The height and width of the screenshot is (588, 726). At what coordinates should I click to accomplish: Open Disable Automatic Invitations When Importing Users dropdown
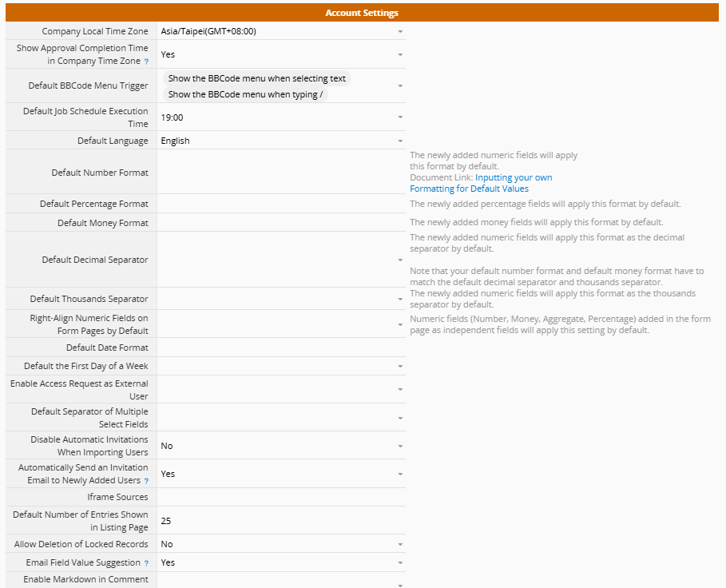click(x=400, y=447)
